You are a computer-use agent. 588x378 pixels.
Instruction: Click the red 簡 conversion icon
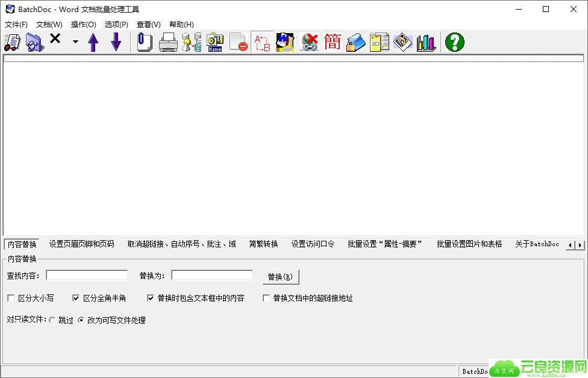coord(332,42)
